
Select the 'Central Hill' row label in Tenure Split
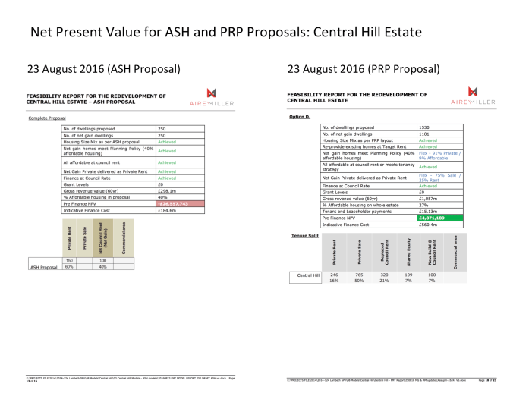tap(304, 298)
